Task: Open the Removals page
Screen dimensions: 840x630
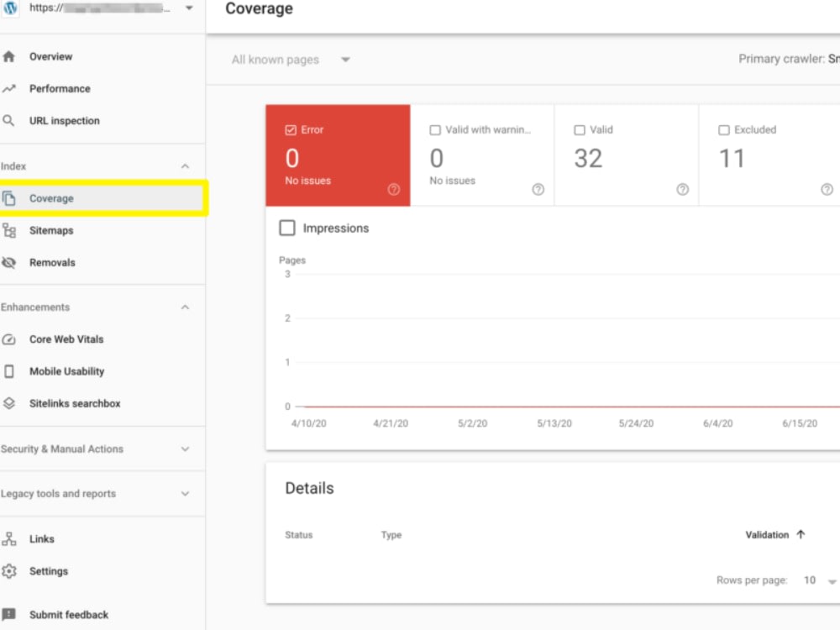Action: tap(52, 262)
